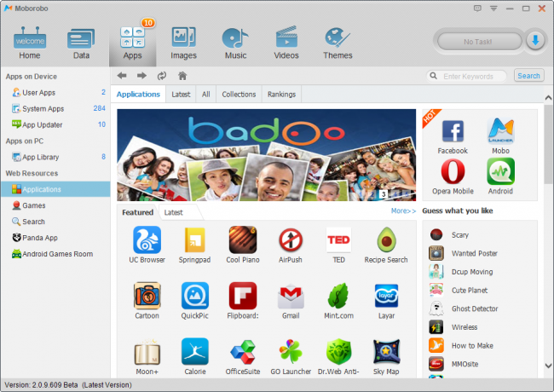This screenshot has width=554, height=392.
Task: Open the Collections tab
Action: click(239, 95)
